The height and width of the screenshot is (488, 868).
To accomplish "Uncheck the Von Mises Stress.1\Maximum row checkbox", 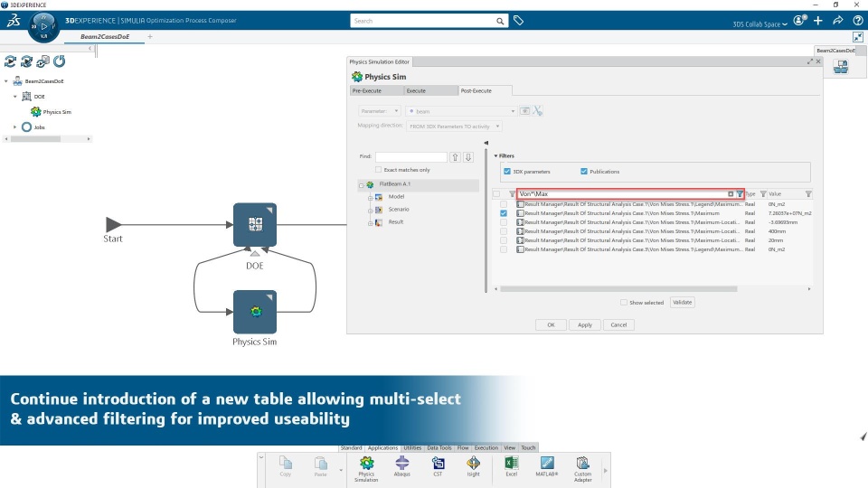I will [504, 213].
